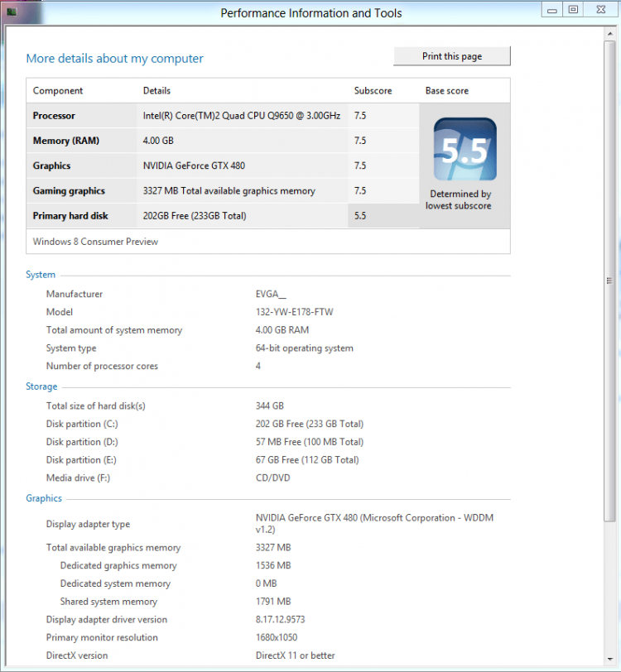Click the CD/DVD value
Screen dimensions: 621x672
272,478
